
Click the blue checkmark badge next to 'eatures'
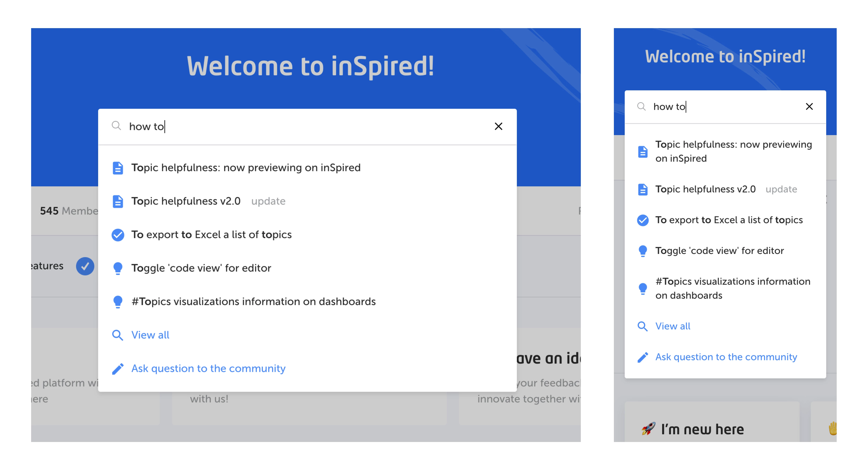click(85, 266)
